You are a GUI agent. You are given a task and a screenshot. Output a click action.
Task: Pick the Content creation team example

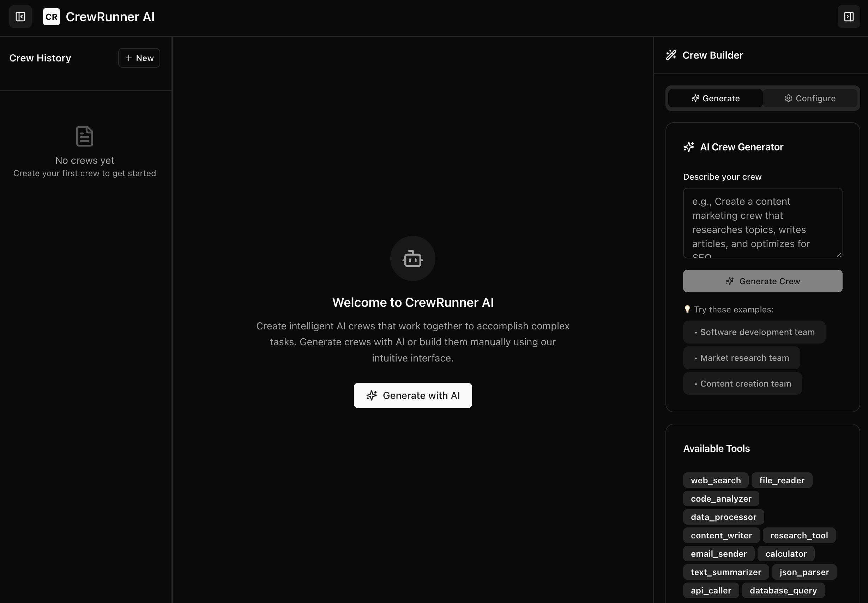click(x=742, y=383)
